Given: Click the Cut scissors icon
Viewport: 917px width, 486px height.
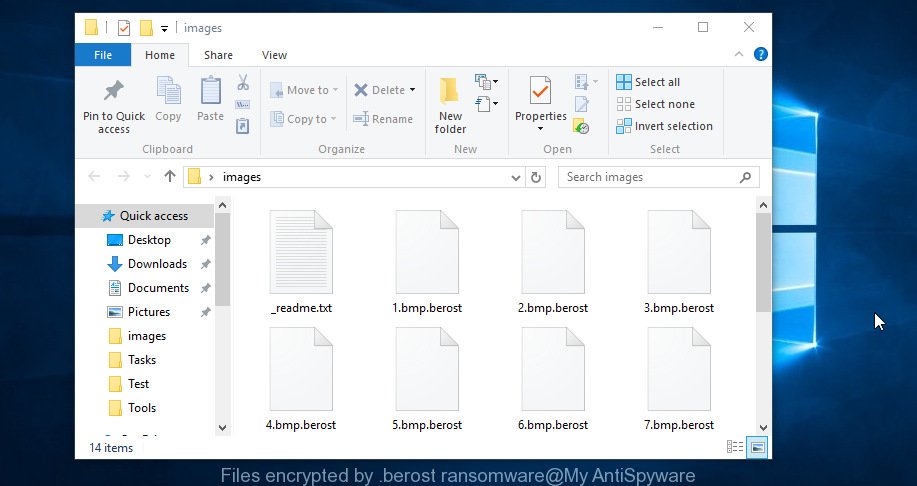Looking at the screenshot, I should coord(243,82).
